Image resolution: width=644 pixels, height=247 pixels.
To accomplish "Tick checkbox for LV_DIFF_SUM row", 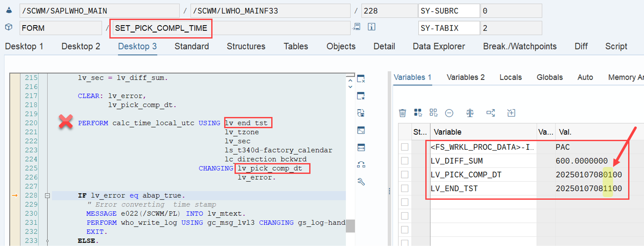I will coord(405,161).
